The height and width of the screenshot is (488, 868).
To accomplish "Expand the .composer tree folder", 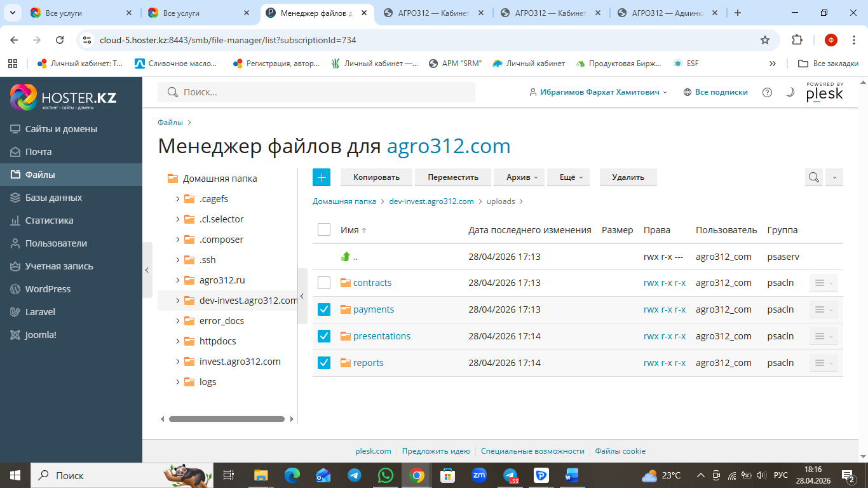I will tap(178, 240).
